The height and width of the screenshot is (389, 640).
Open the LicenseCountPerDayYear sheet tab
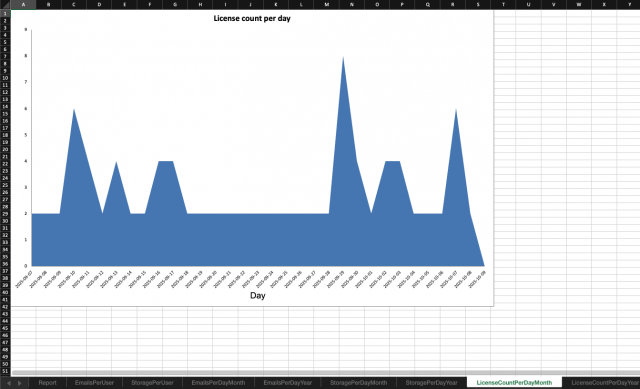pyautogui.click(x=605, y=383)
